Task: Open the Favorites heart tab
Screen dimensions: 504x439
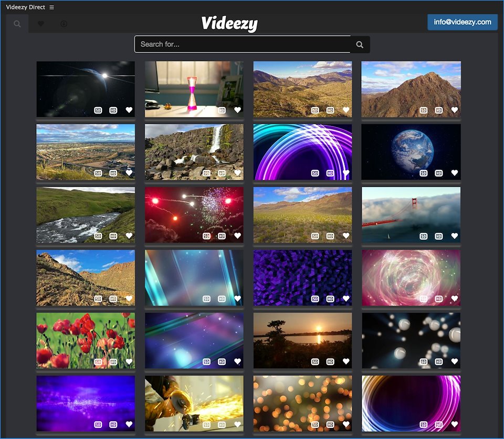Action: click(41, 24)
